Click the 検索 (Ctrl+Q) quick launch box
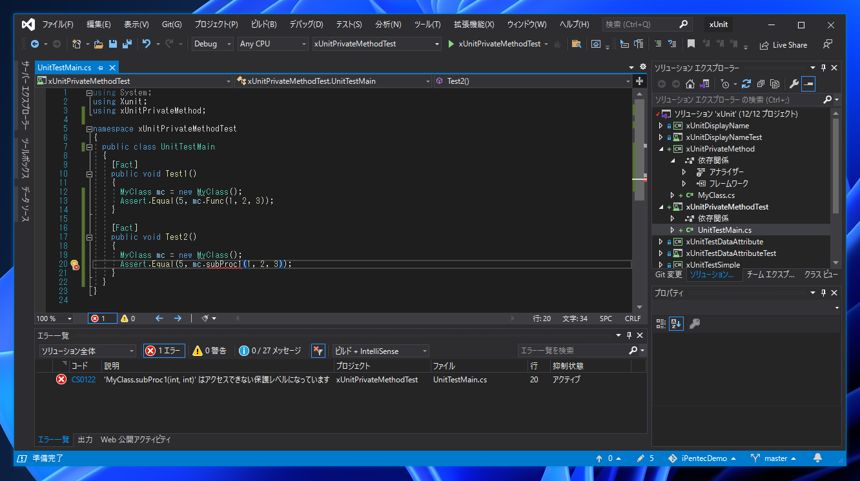Screen dimensions: 860x481 tap(646, 25)
